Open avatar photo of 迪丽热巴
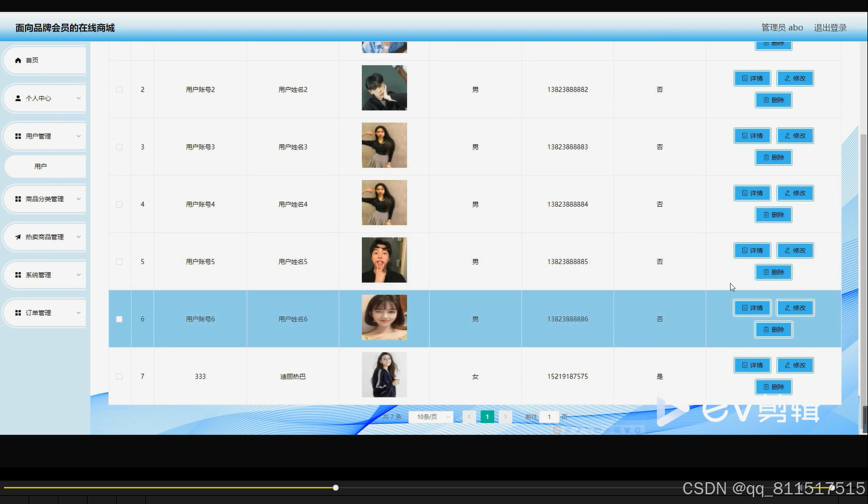Image resolution: width=868 pixels, height=504 pixels. pyautogui.click(x=384, y=375)
